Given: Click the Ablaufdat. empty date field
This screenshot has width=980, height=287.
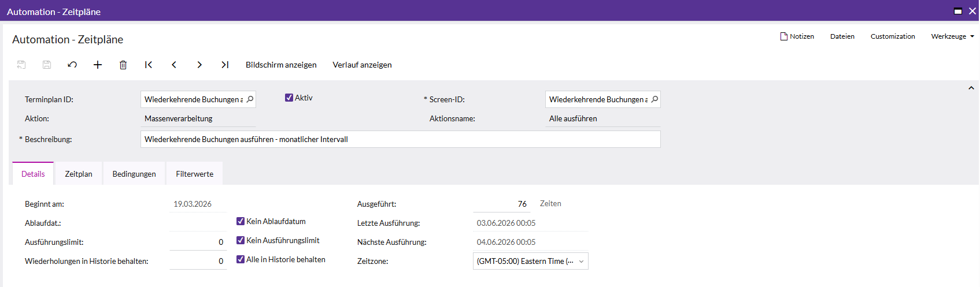Looking at the screenshot, I should coord(198,223).
